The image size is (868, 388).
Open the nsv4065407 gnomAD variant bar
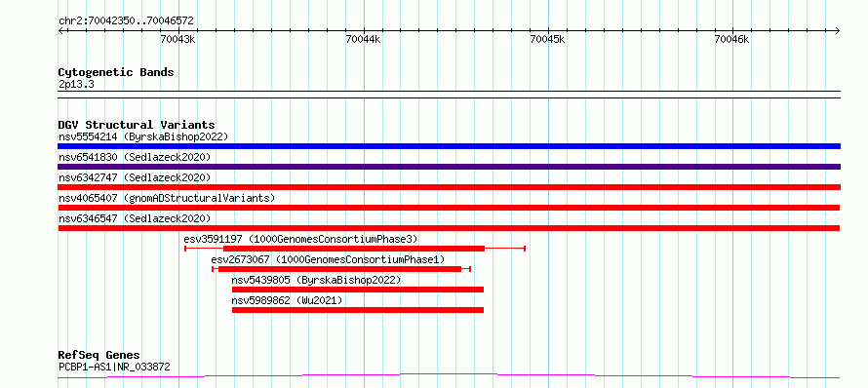(449, 208)
